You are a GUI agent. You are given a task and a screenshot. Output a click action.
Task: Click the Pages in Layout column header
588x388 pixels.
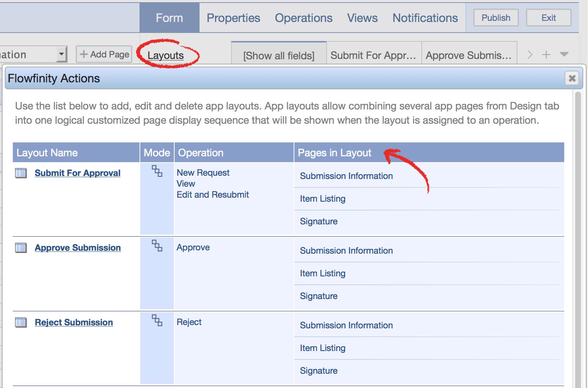(x=429, y=153)
